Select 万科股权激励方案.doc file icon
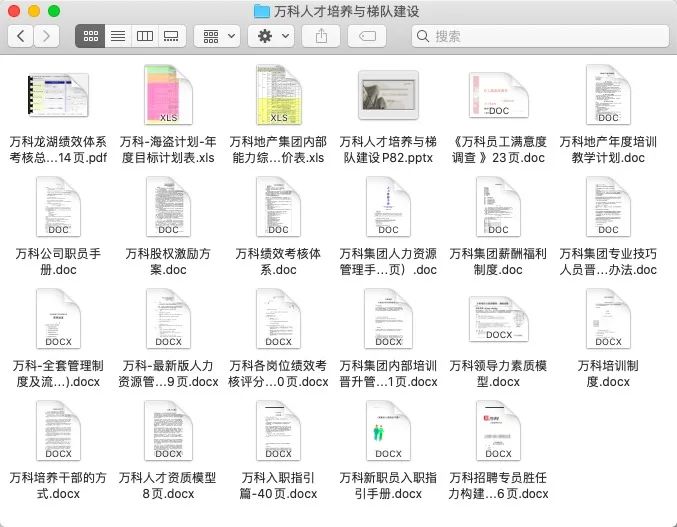Screen dimensions: 677x527 tap(168, 207)
